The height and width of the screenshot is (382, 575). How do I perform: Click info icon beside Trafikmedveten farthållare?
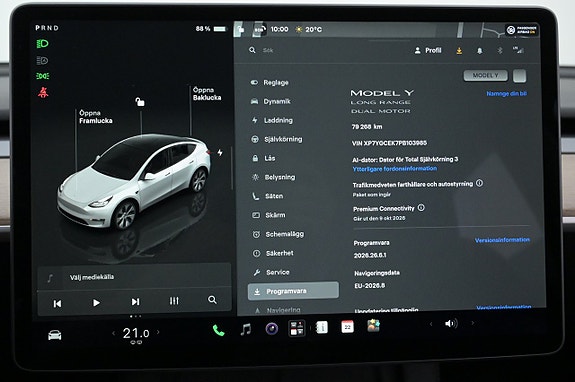coord(479,183)
